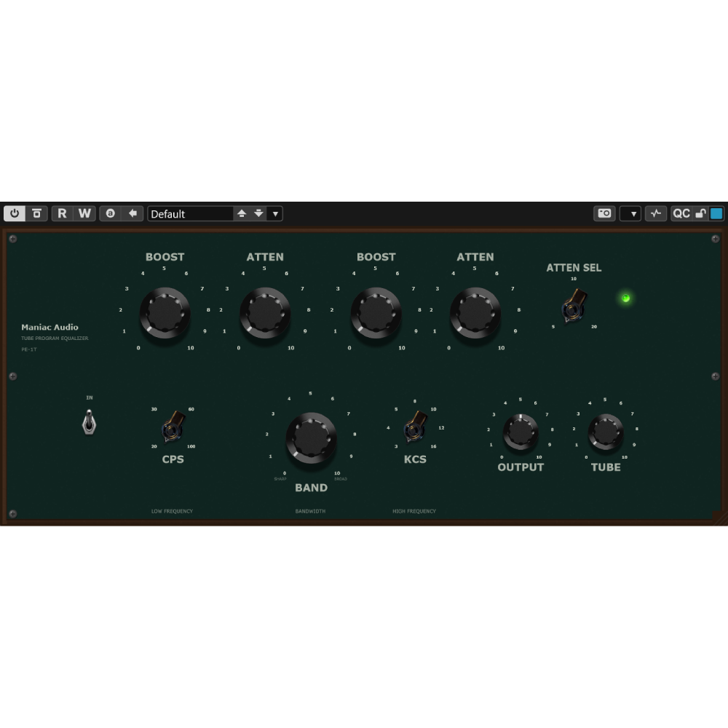This screenshot has width=728, height=728.
Task: Expand the dropdown beside the camera icon
Action: 630,213
